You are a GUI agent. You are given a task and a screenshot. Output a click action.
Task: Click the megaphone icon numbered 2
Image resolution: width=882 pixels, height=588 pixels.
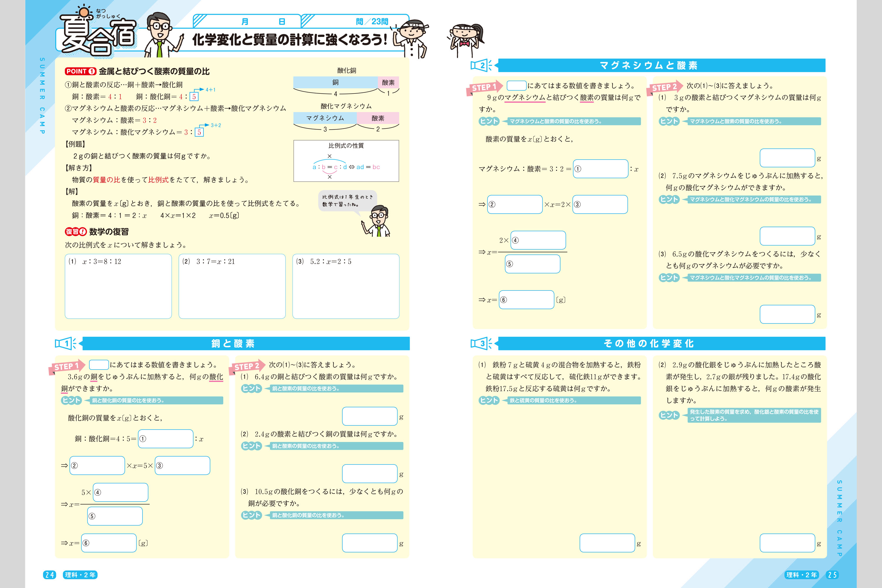(482, 65)
